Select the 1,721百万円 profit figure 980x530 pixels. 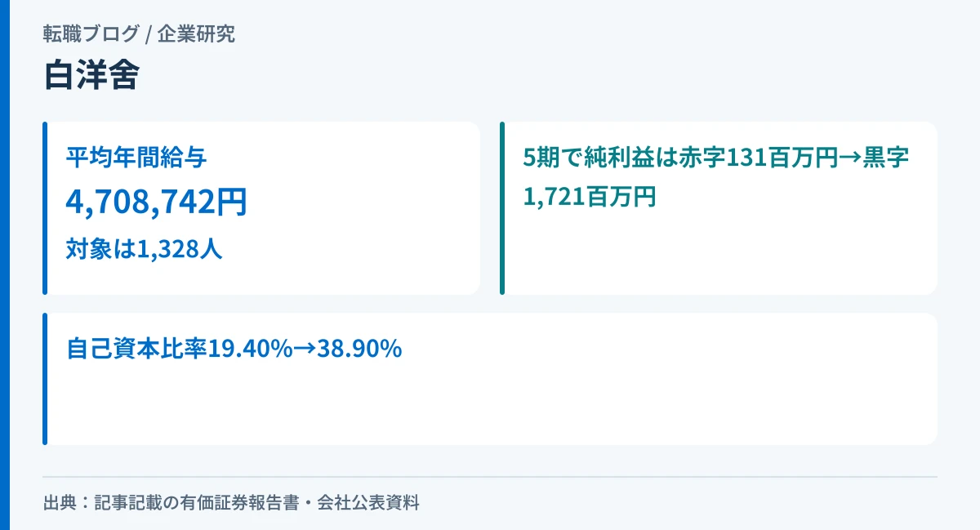tap(590, 196)
